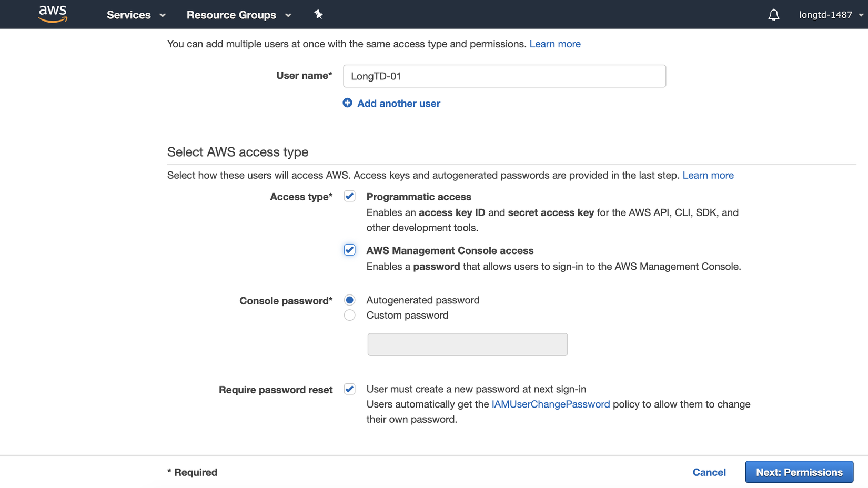Click the custom password text field
The image size is (868, 488).
[x=467, y=344]
